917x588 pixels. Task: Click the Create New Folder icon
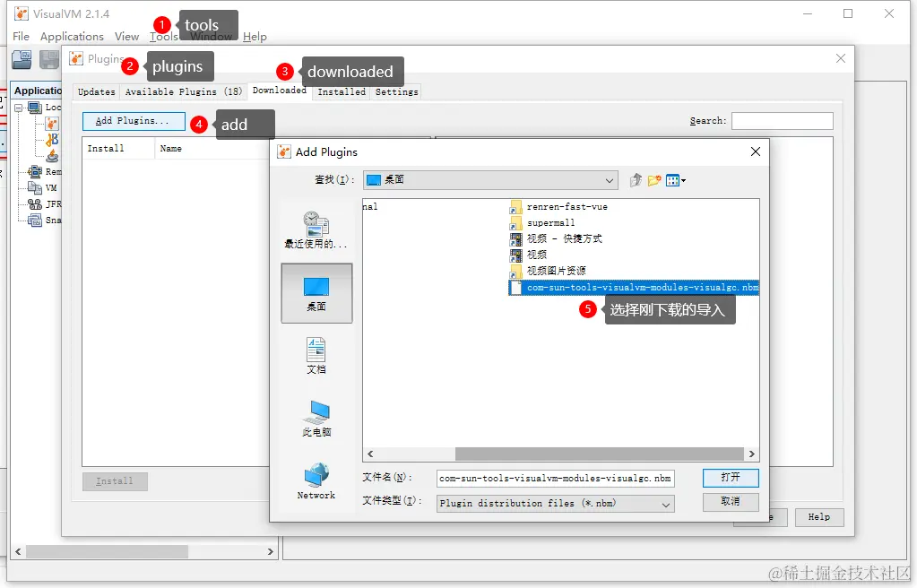[653, 180]
